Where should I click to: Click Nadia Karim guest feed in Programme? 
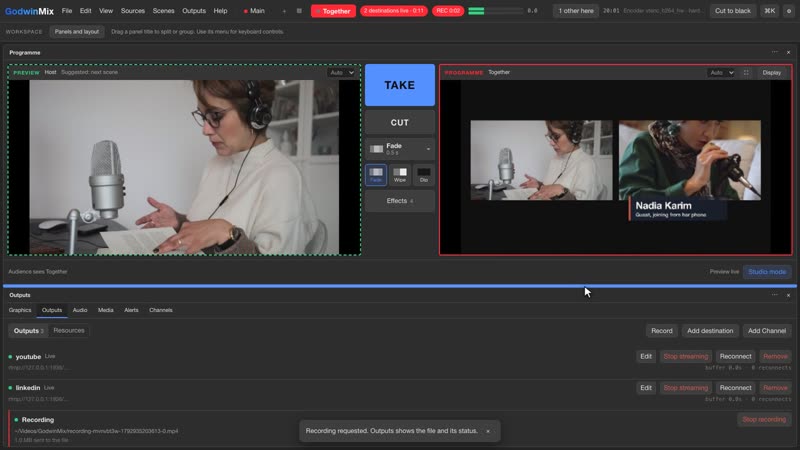coord(690,160)
